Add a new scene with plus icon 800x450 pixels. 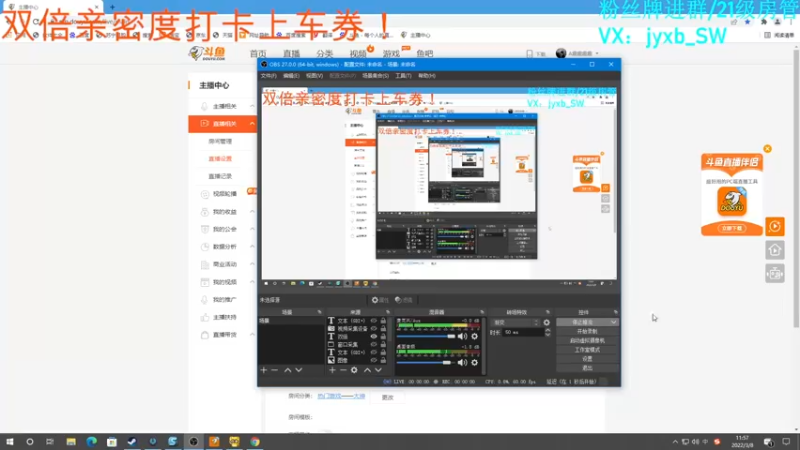coord(264,370)
